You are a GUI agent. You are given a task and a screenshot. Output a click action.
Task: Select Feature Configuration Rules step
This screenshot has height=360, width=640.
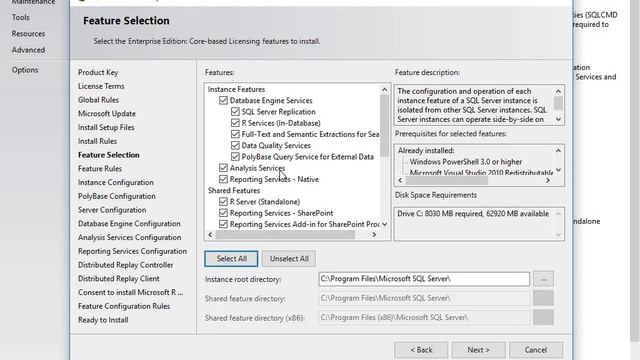point(124,307)
